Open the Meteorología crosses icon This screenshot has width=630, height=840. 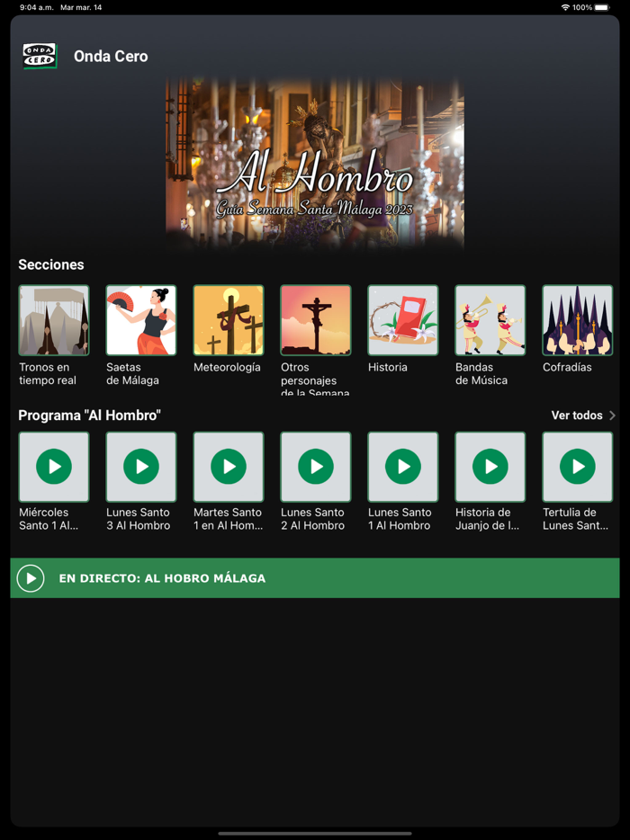[229, 320]
